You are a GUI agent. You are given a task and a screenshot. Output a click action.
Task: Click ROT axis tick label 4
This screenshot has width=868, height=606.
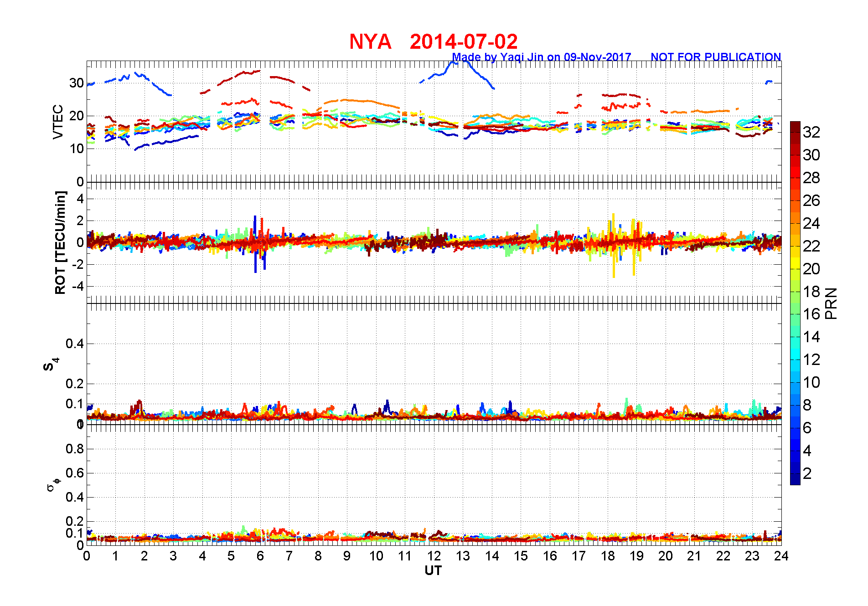coord(80,199)
